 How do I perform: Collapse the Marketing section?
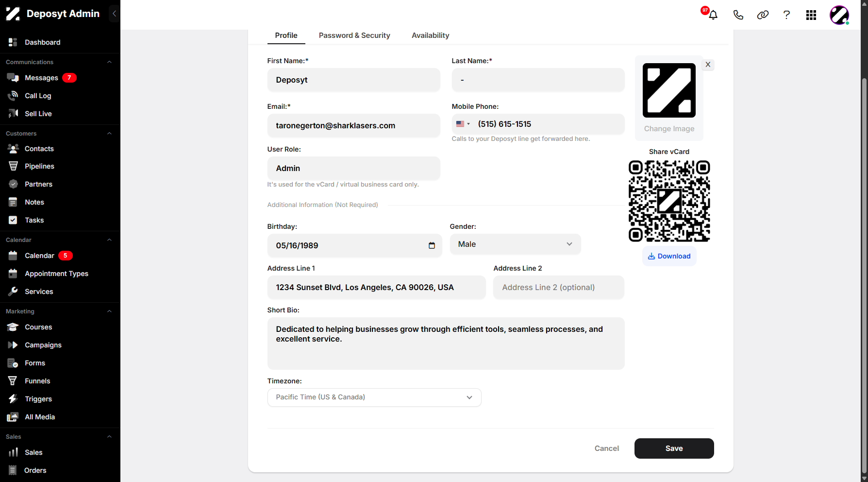(109, 311)
